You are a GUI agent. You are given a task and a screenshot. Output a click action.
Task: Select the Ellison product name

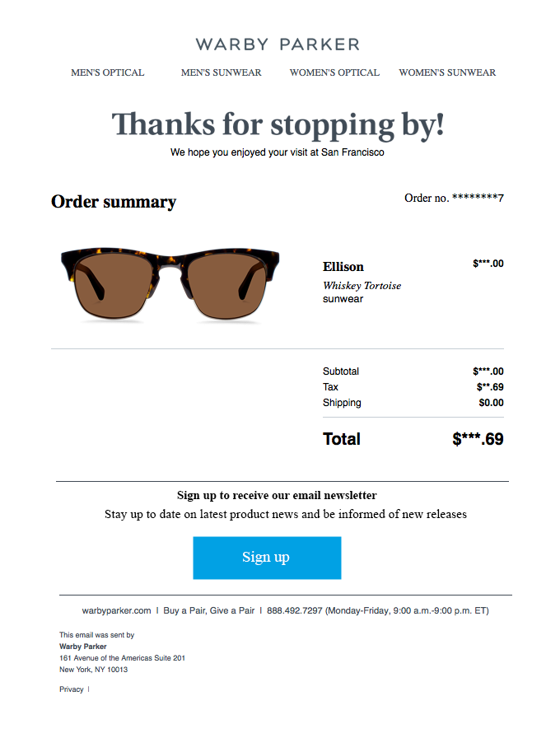coord(343,266)
